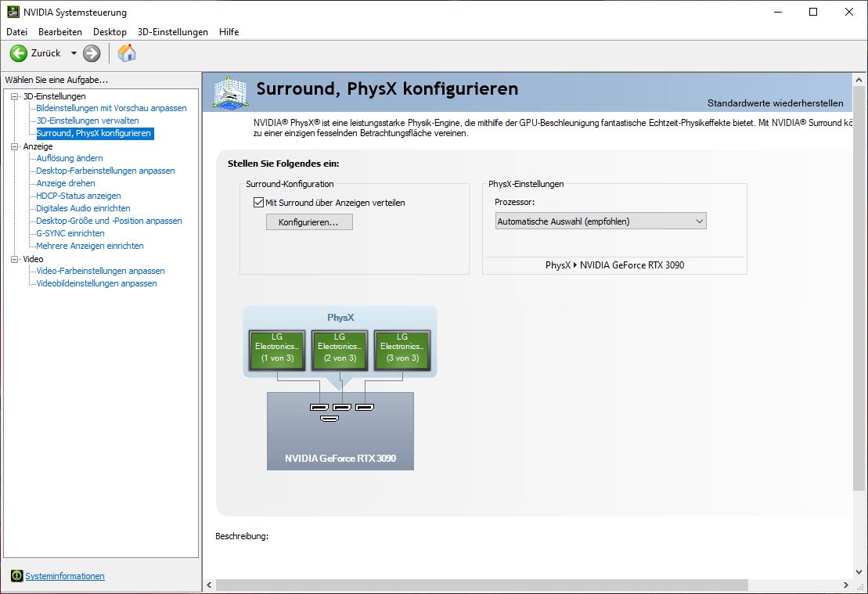Open G-SYNC einrichten page
Screen dimensions: 868x594
click(70, 234)
